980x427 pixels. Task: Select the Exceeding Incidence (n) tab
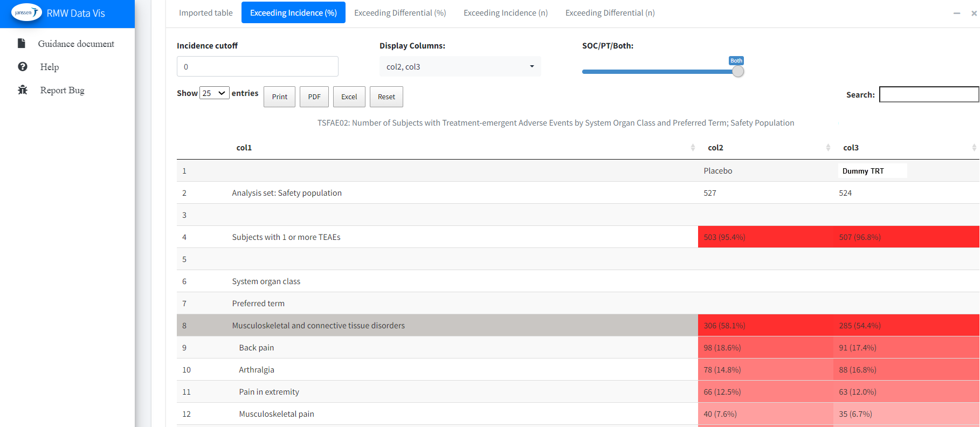[505, 13]
